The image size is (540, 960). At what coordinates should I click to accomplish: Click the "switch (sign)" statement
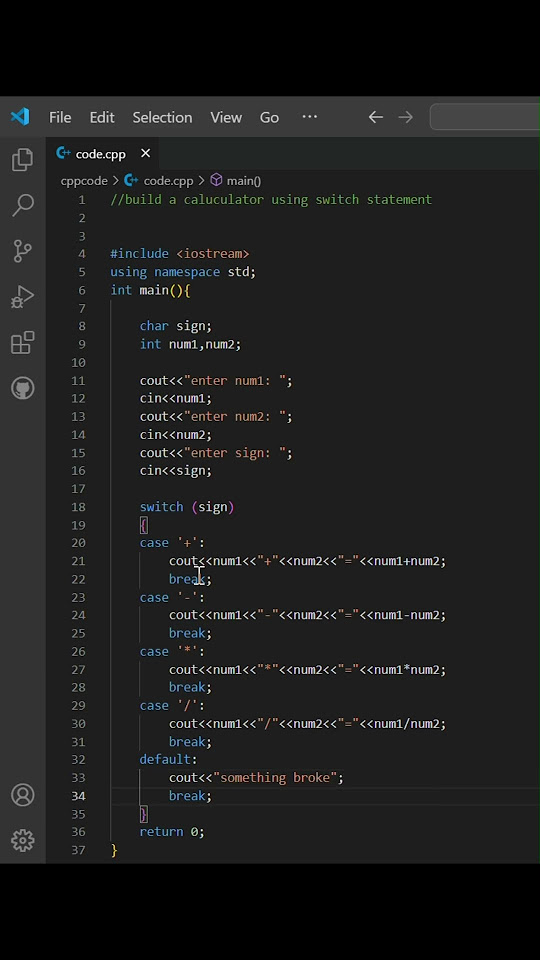(x=187, y=507)
